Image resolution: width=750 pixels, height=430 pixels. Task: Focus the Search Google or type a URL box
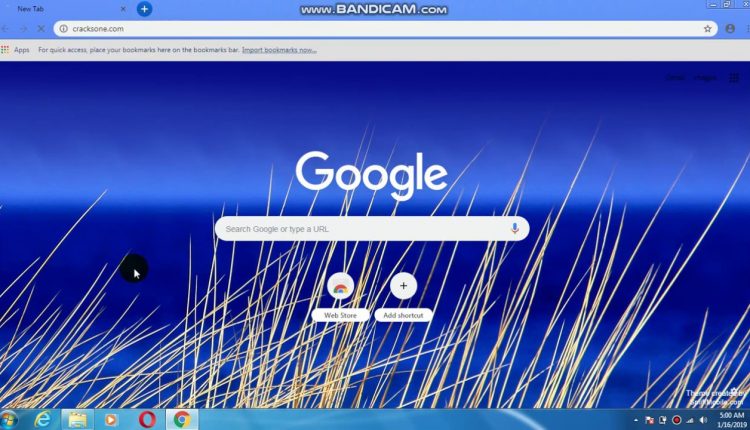[372, 229]
